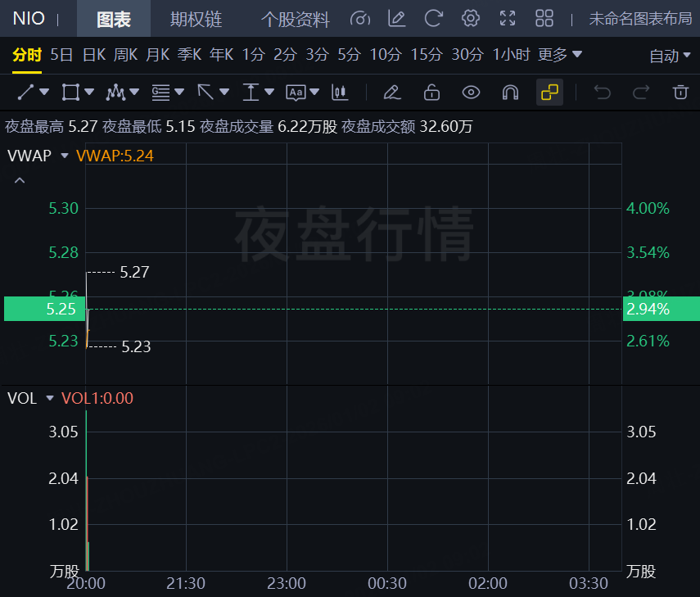This screenshot has width=700, height=597.
Task: Open the VWAP indicator dropdown arrow
Action: tap(65, 155)
